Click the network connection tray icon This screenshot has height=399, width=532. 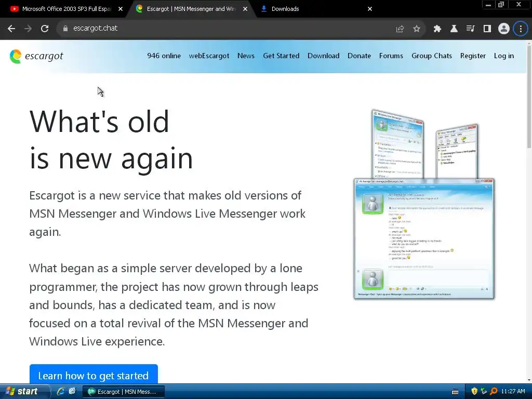484,392
